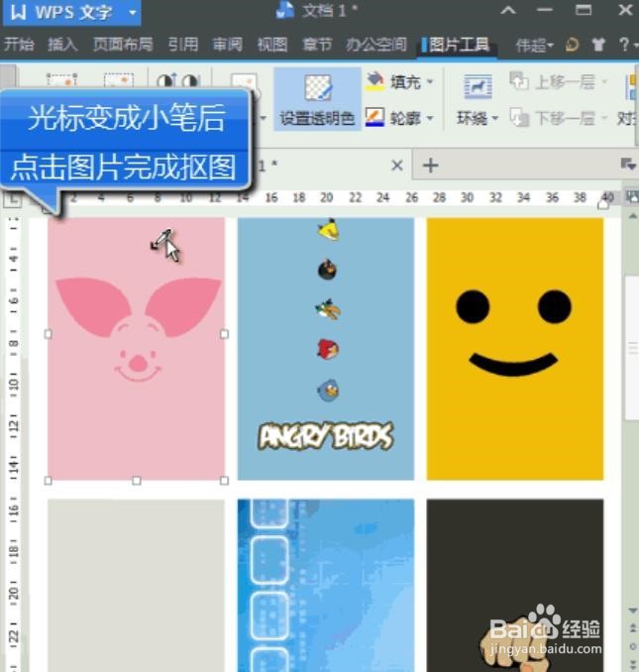Click the orange chat bubble icon in the menu bar
Image resolution: width=639 pixels, height=672 pixels.
(x=573, y=45)
